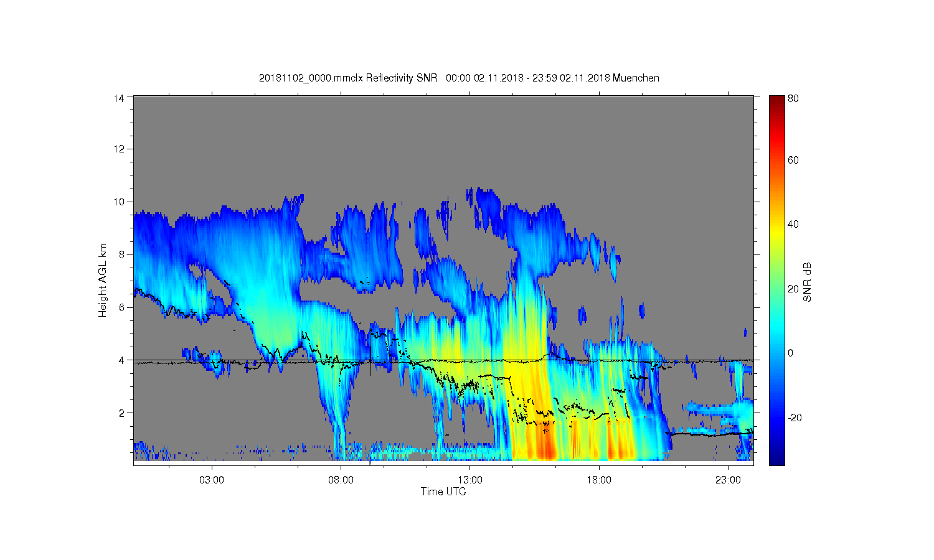The width and height of the screenshot is (934, 560).
Task: Click the plot title text at top
Action: point(459,78)
